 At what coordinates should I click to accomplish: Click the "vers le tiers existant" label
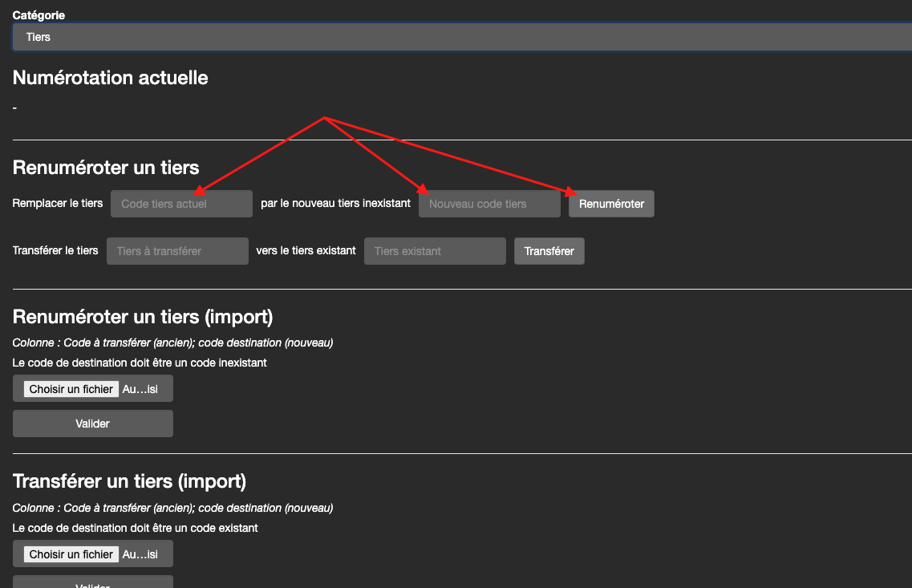[x=306, y=250]
